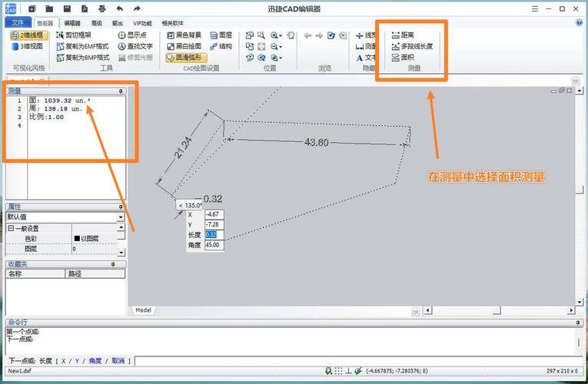The width and height of the screenshot is (588, 384).
Task: Expand the zoom-in dropdown arrow
Action: point(281,35)
